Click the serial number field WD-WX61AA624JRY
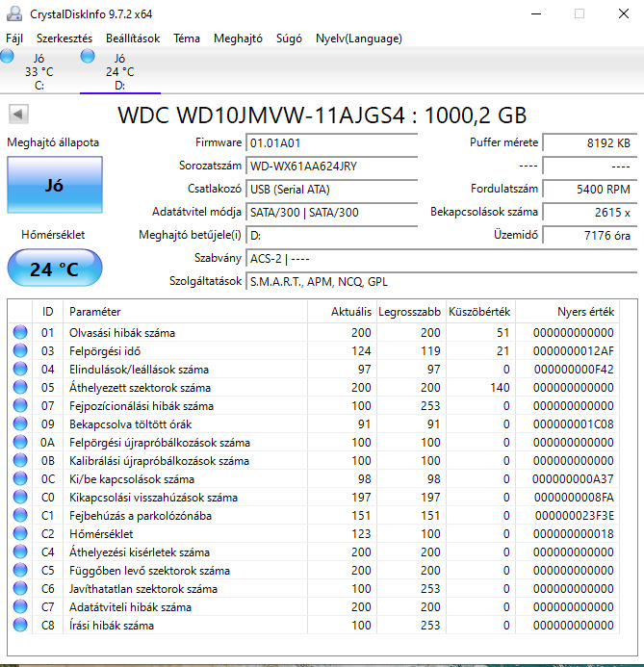The width and height of the screenshot is (644, 667). [332, 166]
